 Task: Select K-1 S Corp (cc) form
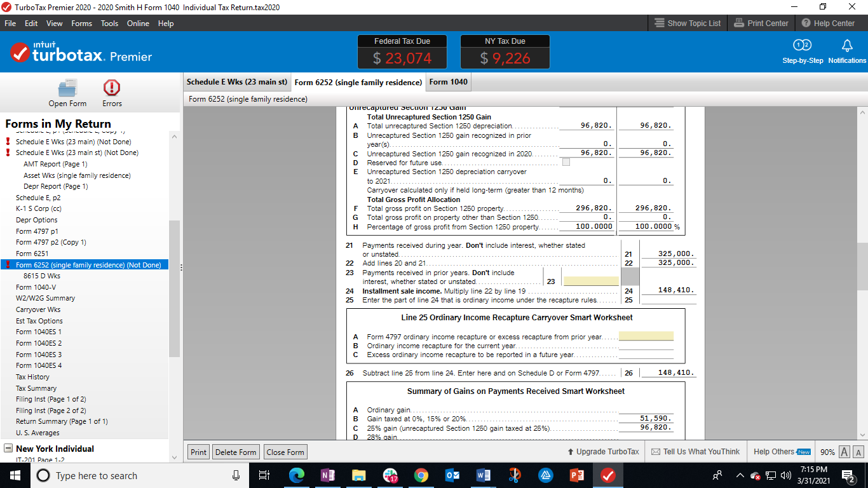[x=39, y=208]
